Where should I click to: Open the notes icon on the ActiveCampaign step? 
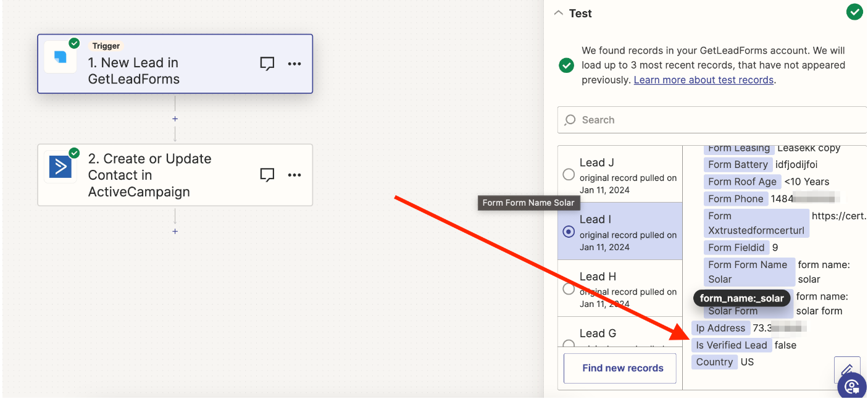pos(267,175)
